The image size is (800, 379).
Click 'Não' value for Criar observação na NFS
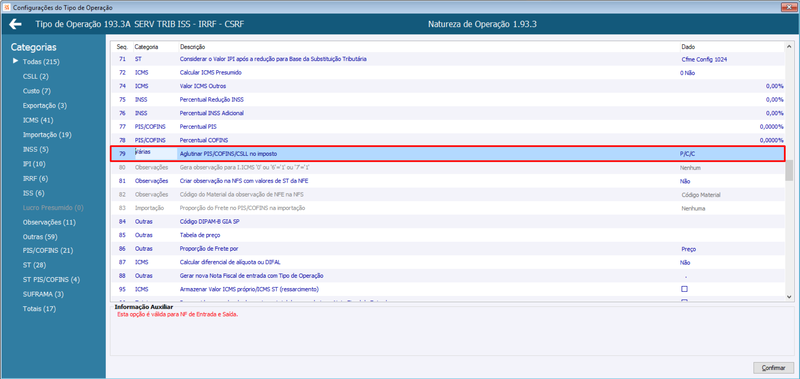[685, 181]
